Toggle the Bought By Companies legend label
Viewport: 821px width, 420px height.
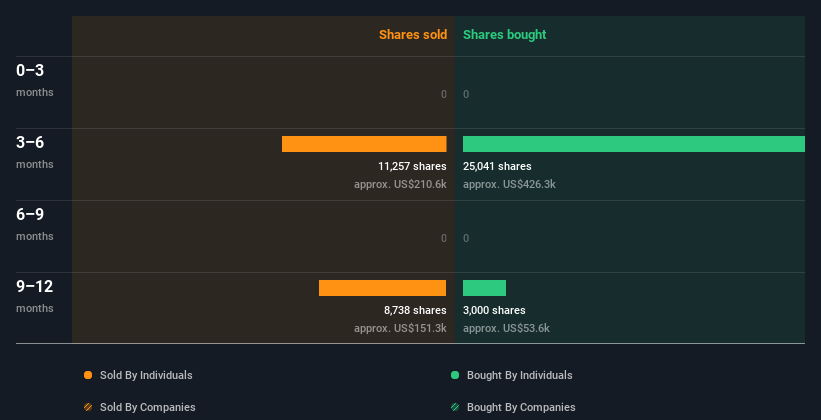click(x=521, y=407)
